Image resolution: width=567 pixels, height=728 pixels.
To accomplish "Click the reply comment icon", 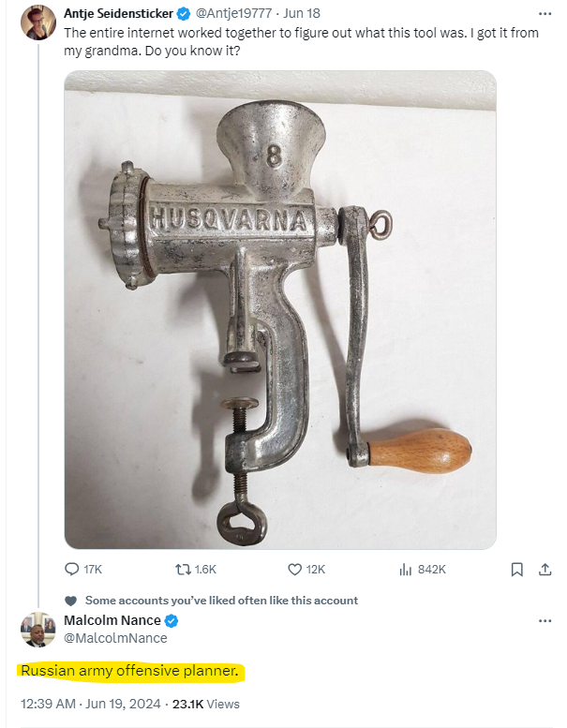I will [x=72, y=569].
